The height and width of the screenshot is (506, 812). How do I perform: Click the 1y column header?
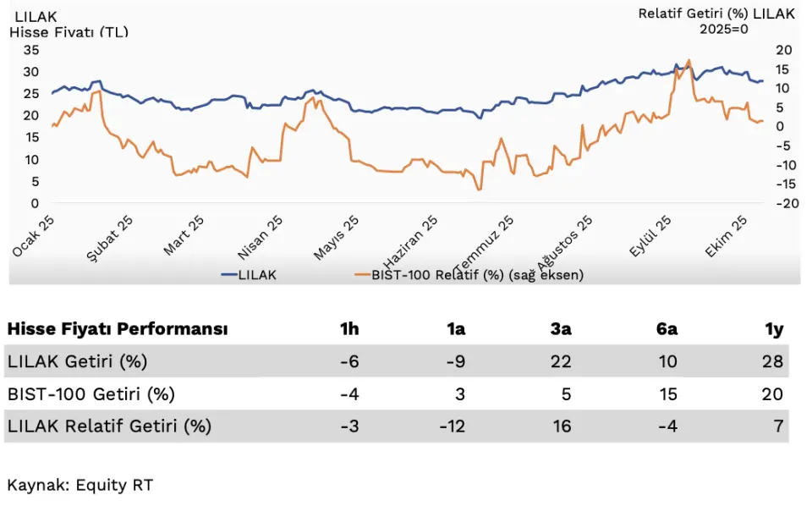pyautogui.click(x=773, y=329)
